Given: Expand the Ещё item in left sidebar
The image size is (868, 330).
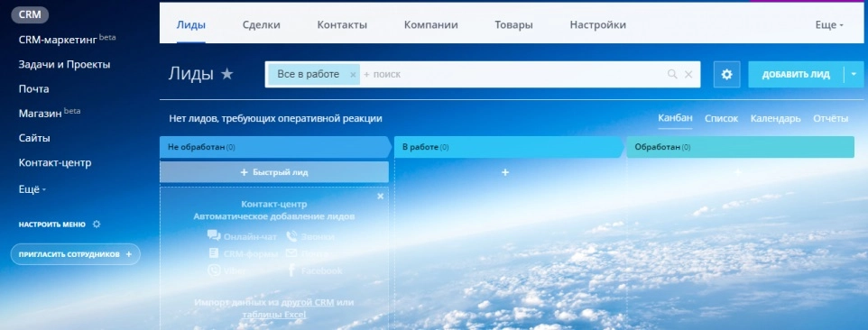Looking at the screenshot, I should (x=32, y=189).
